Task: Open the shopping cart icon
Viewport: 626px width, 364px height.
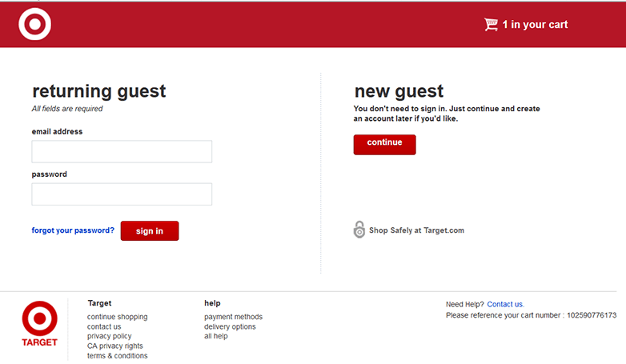Action: (x=491, y=24)
